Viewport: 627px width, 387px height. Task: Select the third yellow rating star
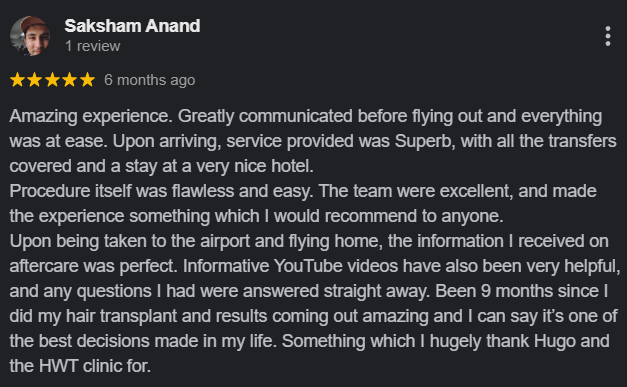(x=52, y=80)
